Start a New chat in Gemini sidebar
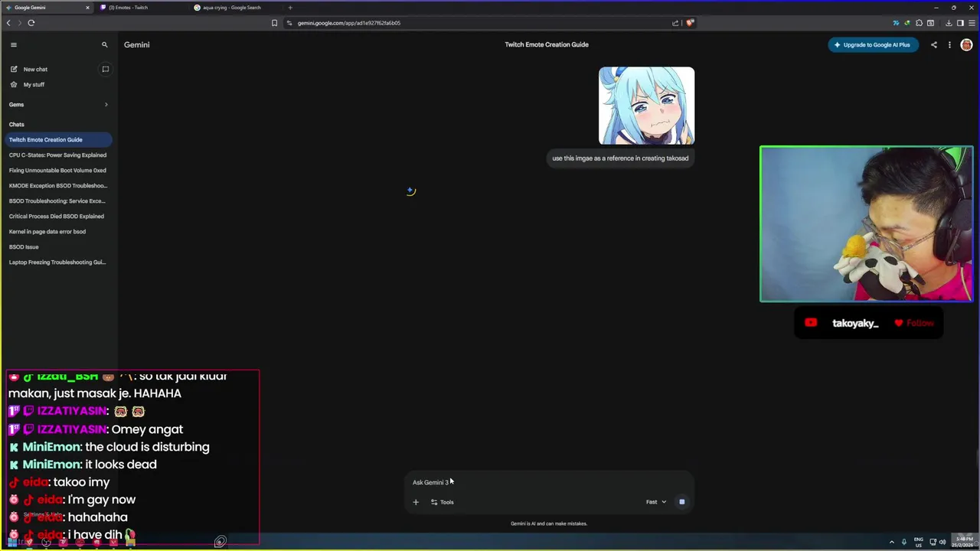This screenshot has width=980, height=551. [x=35, y=69]
